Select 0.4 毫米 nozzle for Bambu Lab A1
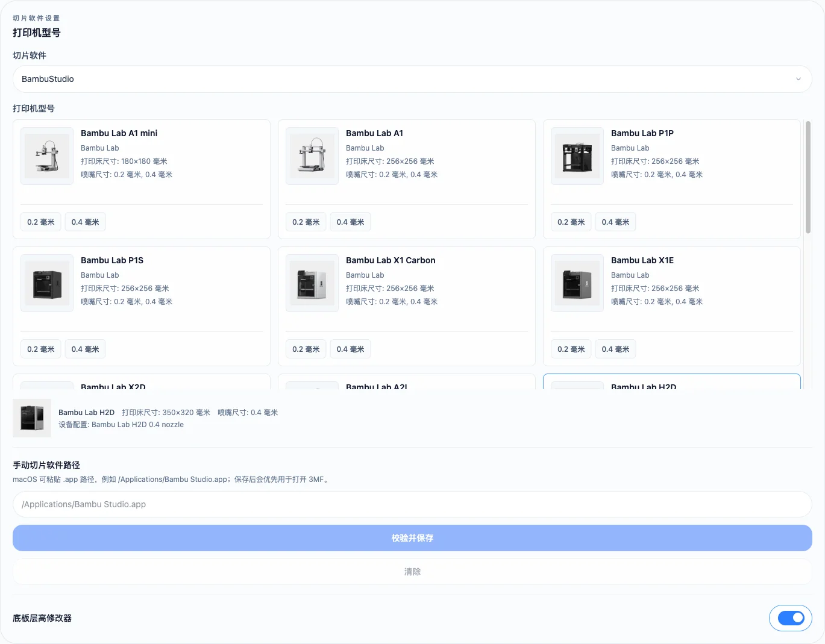The width and height of the screenshot is (825, 644). point(350,222)
